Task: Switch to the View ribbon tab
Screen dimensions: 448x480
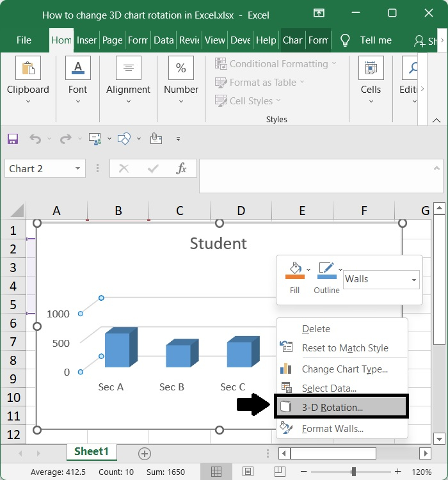Action: pos(214,40)
